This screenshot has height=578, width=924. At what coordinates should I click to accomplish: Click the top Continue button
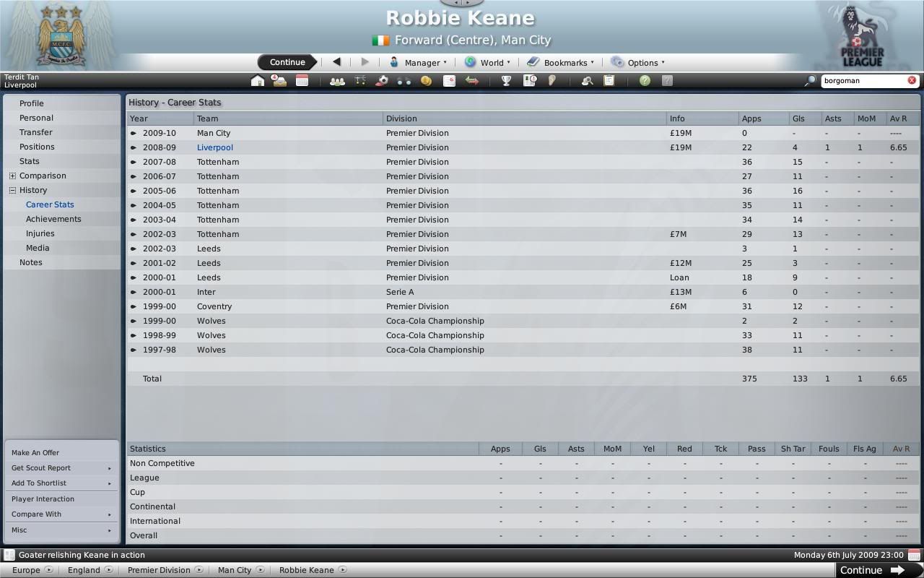pos(287,62)
